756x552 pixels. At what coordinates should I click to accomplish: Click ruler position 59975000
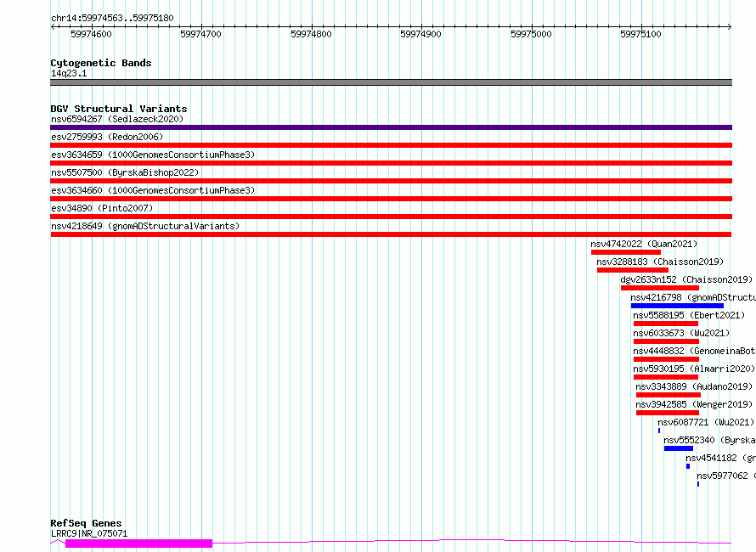point(531,34)
